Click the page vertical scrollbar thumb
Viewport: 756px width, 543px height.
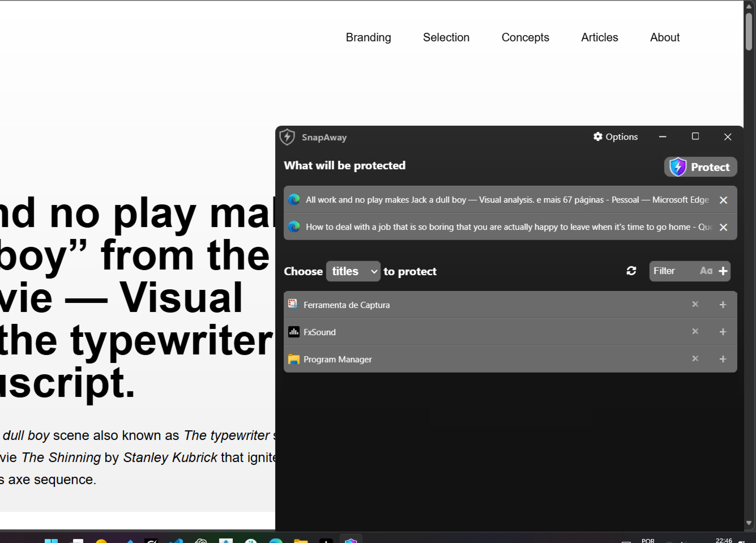749,32
